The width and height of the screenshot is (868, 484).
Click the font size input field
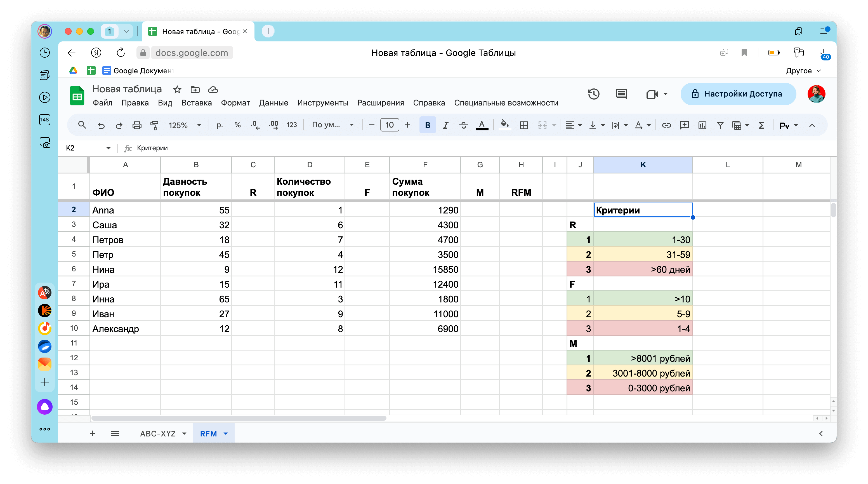(x=389, y=125)
